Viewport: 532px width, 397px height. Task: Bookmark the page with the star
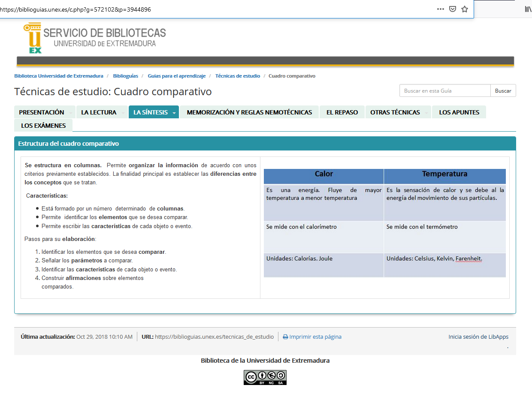point(464,9)
